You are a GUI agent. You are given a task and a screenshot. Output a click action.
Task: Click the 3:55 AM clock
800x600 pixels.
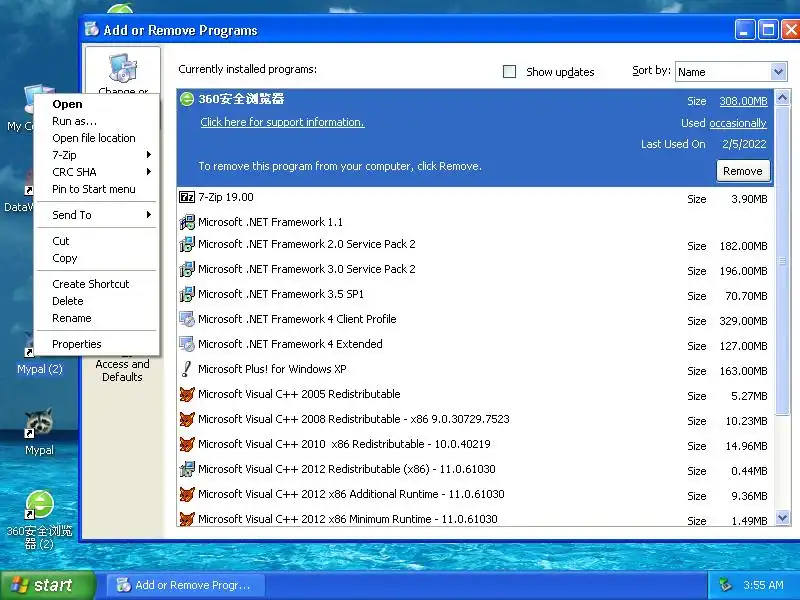763,585
